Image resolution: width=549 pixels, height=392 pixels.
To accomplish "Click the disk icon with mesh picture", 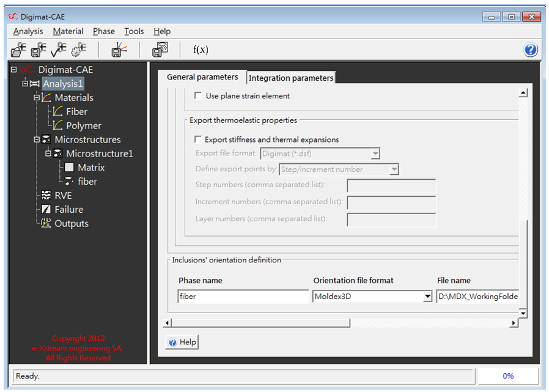I will pos(160,50).
